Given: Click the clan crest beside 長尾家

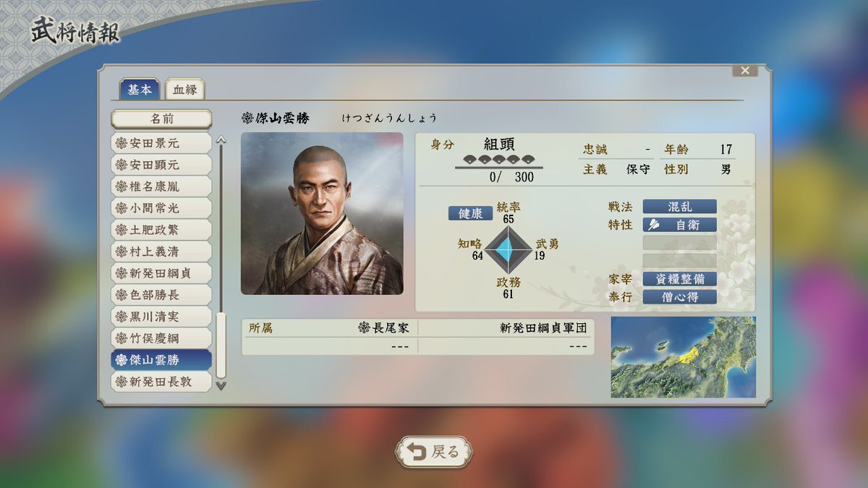Looking at the screenshot, I should pyautogui.click(x=364, y=328).
